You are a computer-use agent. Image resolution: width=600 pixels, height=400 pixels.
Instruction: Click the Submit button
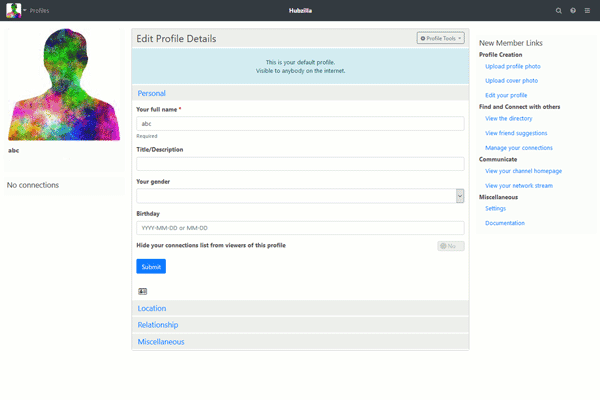pos(151,266)
